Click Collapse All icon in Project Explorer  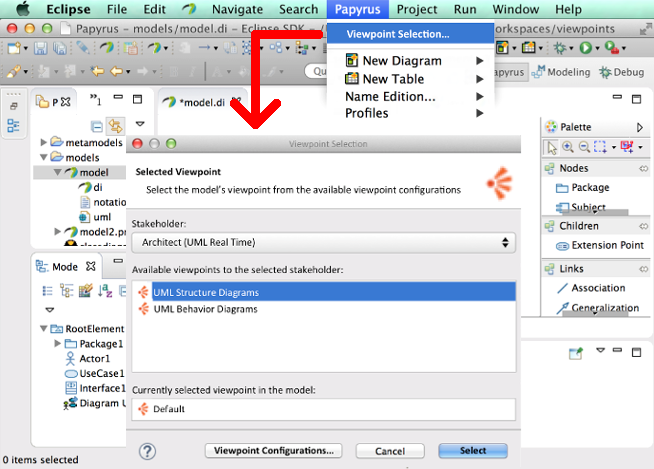[97, 126]
